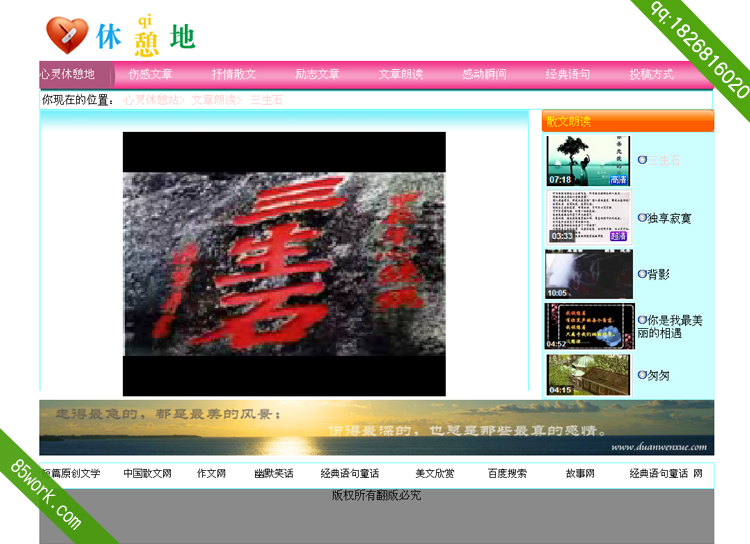Click the 匆匆 sidebar link

pyautogui.click(x=658, y=376)
